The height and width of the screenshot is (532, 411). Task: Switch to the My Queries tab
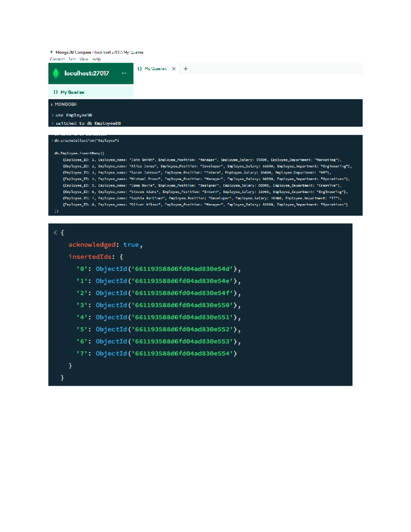[x=155, y=69]
